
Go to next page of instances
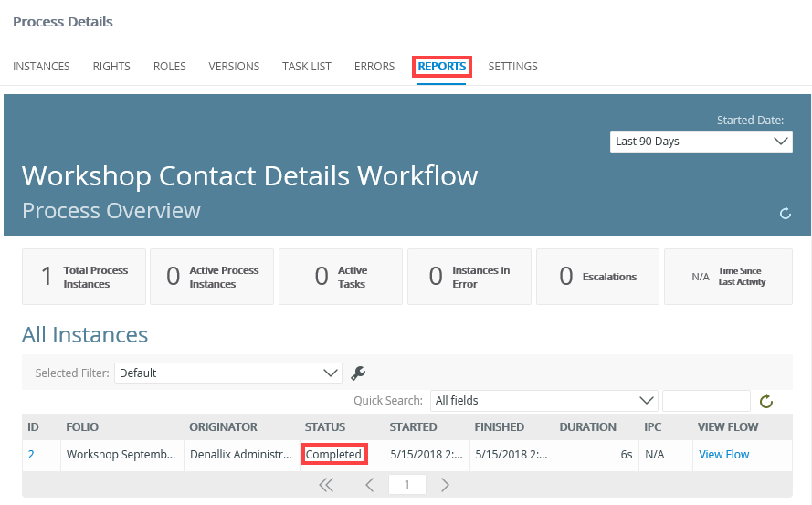(x=445, y=485)
